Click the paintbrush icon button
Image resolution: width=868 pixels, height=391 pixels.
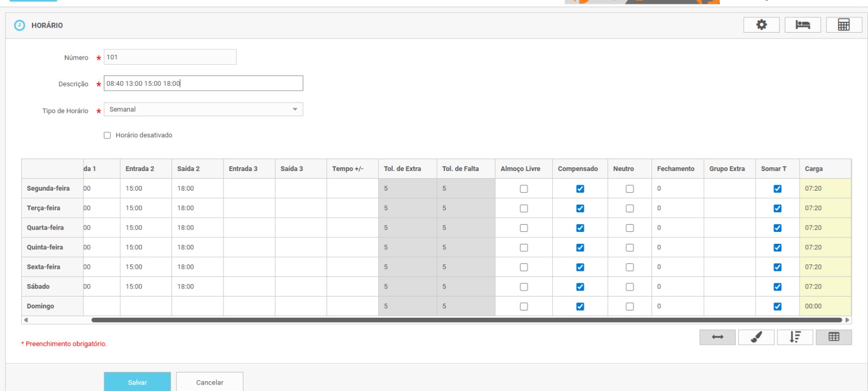click(x=756, y=337)
